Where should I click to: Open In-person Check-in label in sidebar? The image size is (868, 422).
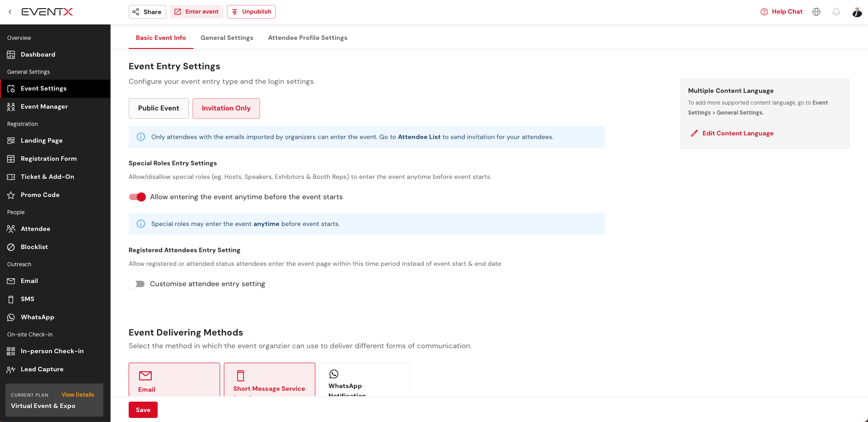pos(52,351)
